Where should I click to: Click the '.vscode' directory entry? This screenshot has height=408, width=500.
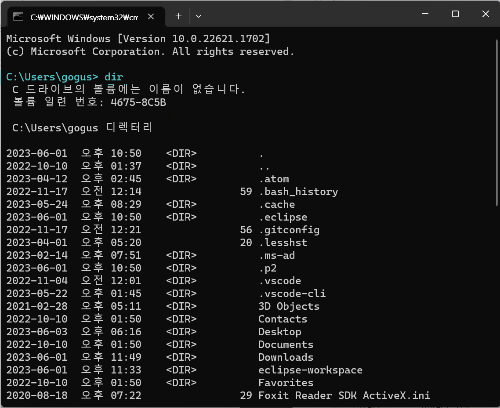(x=280, y=281)
